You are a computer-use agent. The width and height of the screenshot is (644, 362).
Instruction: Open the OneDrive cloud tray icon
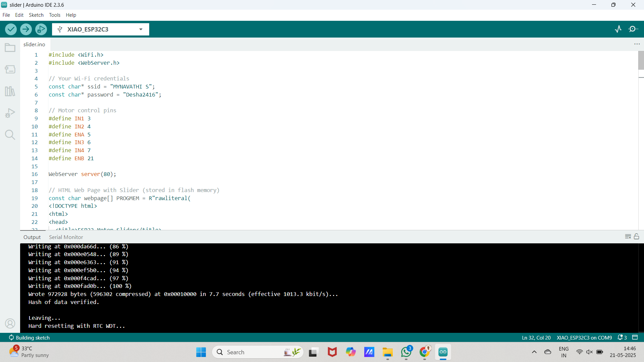(x=548, y=352)
